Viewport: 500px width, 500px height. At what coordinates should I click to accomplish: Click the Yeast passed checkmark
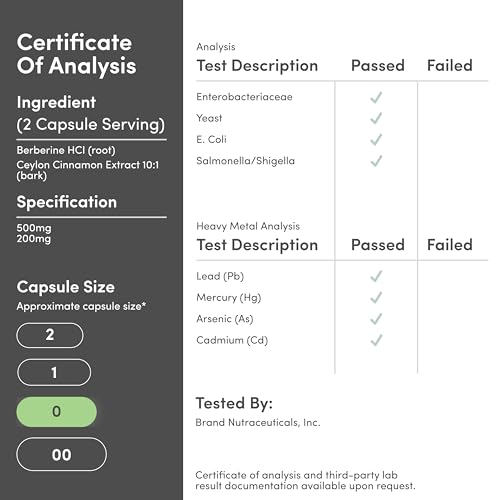click(376, 118)
